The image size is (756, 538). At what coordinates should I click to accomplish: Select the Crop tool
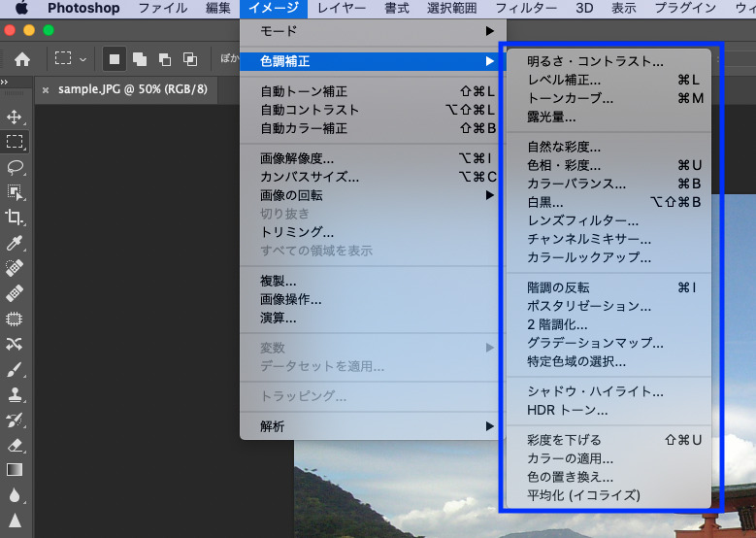click(14, 218)
